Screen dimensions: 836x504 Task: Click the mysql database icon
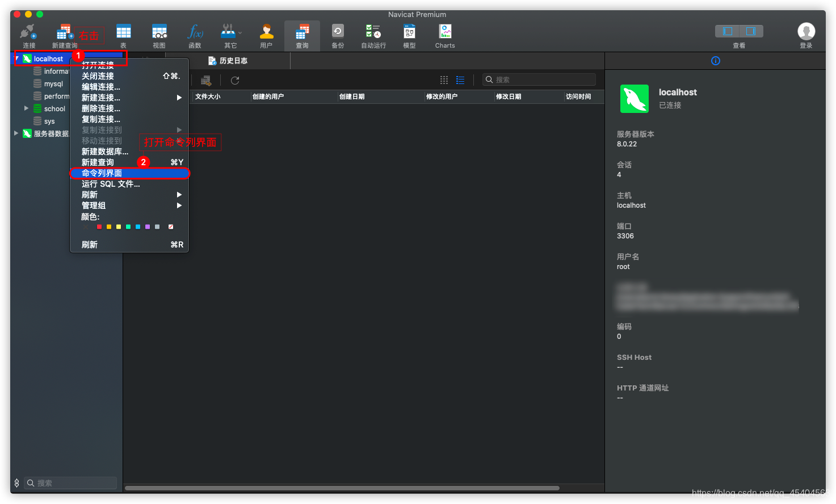(37, 83)
